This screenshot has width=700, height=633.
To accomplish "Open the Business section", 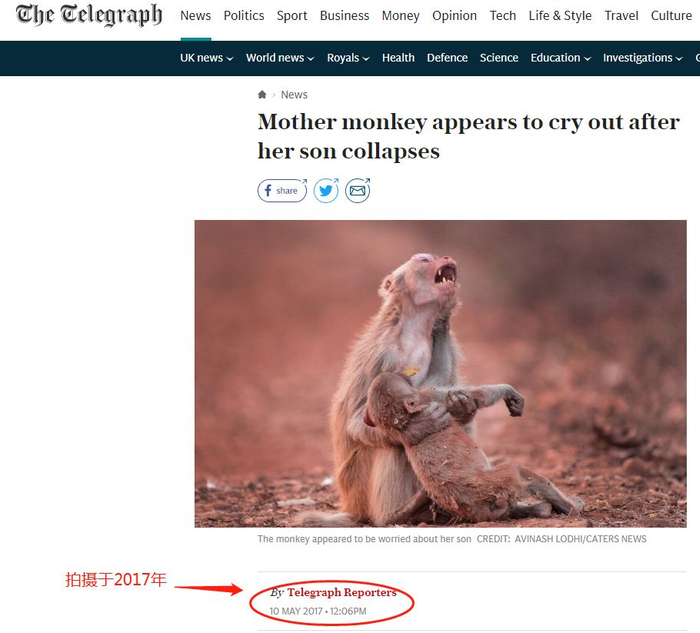I will [x=345, y=16].
